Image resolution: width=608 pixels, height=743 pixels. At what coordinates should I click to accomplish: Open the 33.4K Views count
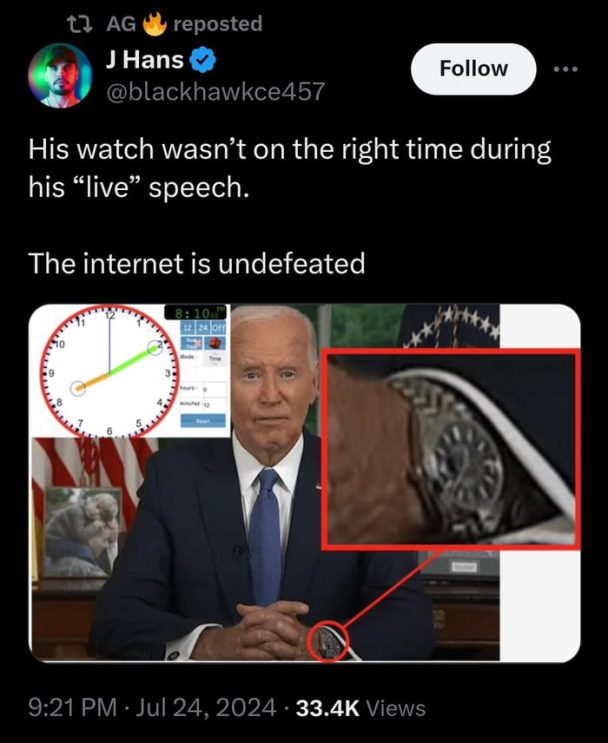click(360, 707)
